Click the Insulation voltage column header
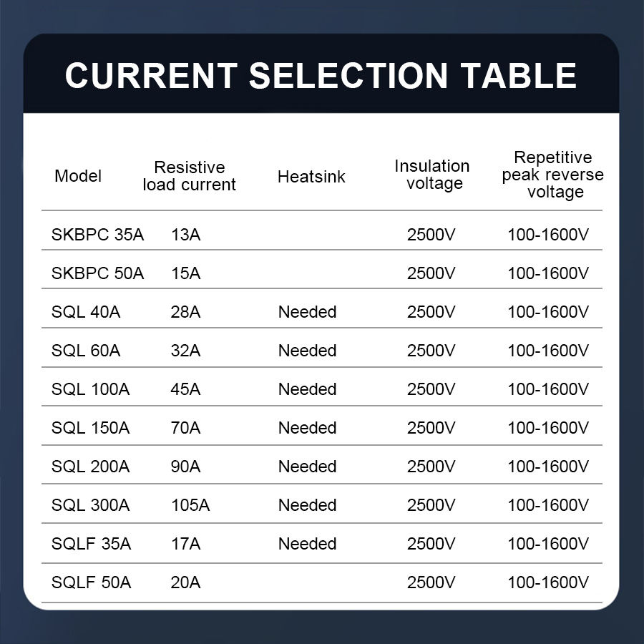This screenshot has height=644, width=644. click(x=432, y=175)
